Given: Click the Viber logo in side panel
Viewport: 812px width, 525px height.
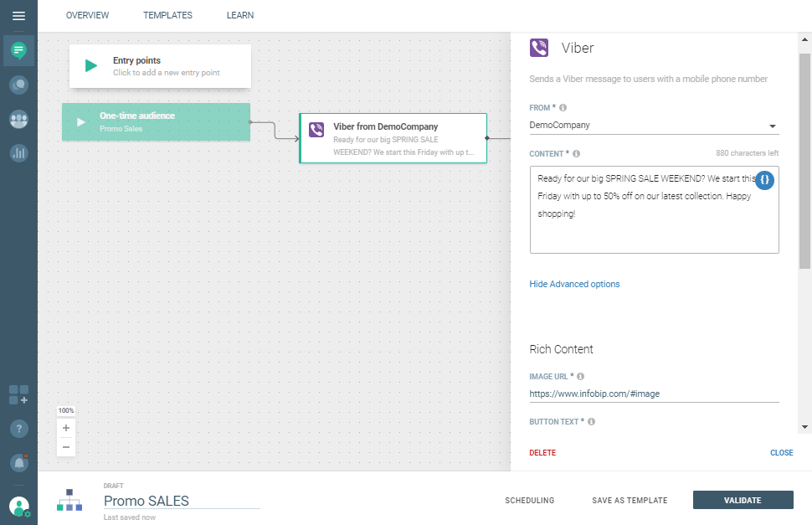Looking at the screenshot, I should pos(539,48).
